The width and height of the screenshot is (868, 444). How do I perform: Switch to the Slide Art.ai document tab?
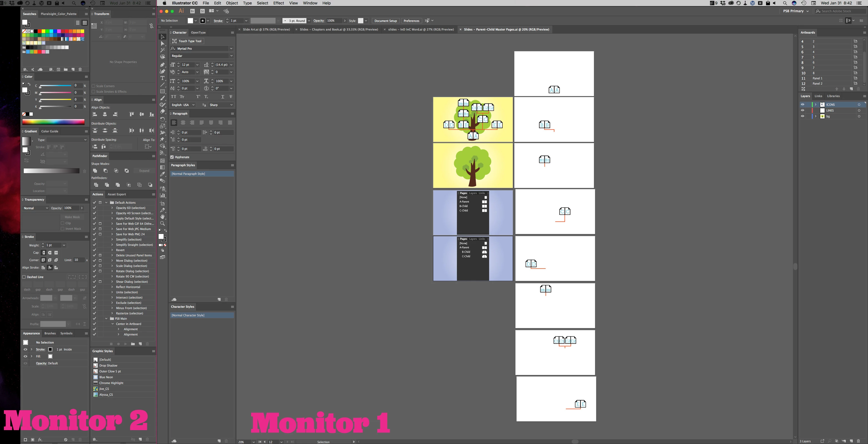266,29
